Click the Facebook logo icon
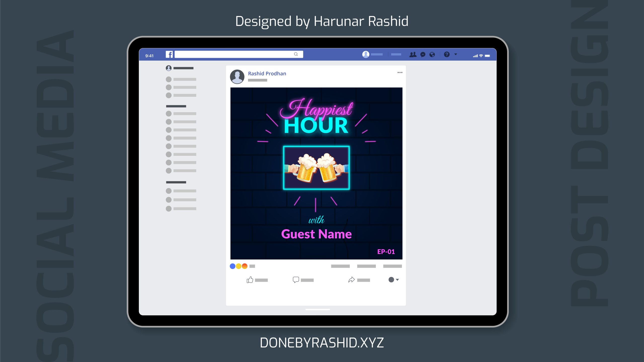644x362 pixels. tap(169, 54)
